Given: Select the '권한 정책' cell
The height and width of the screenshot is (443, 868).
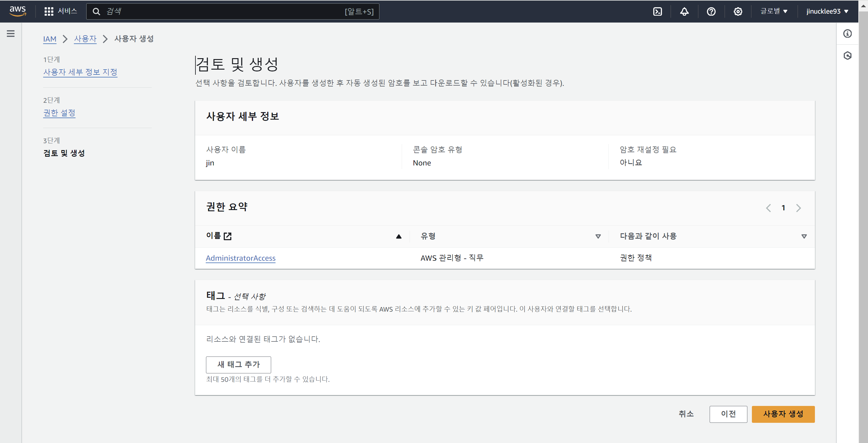Looking at the screenshot, I should 635,258.
